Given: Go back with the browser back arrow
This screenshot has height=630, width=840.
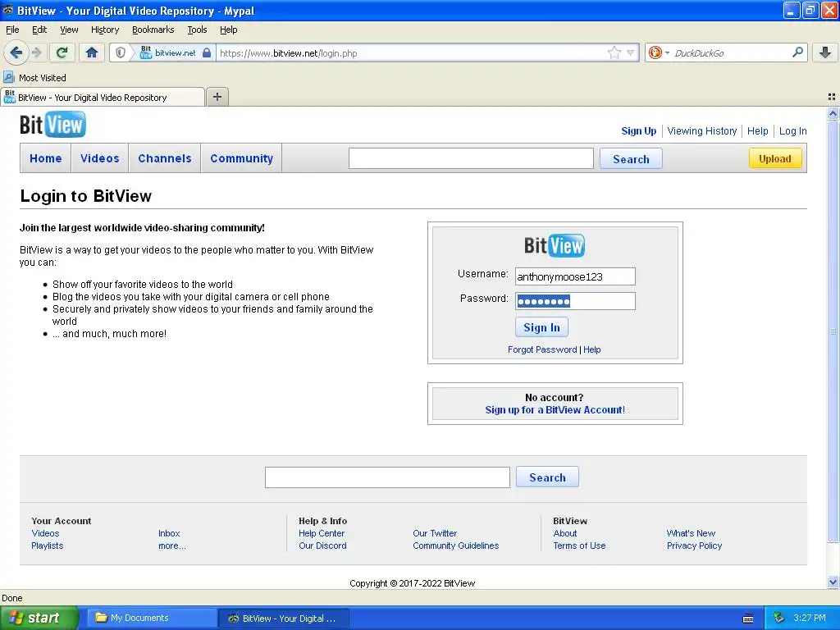Looking at the screenshot, I should click(16, 52).
